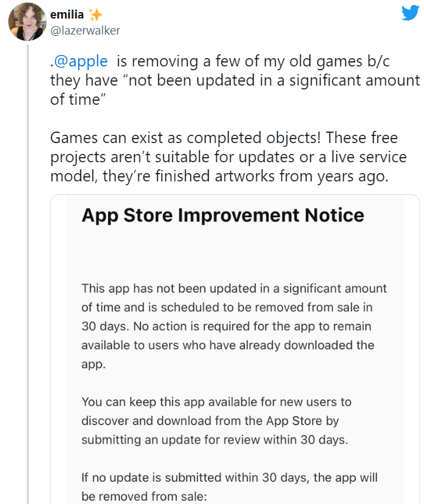
Task: Open the App Store Improvement Notice heading
Action: point(223,215)
